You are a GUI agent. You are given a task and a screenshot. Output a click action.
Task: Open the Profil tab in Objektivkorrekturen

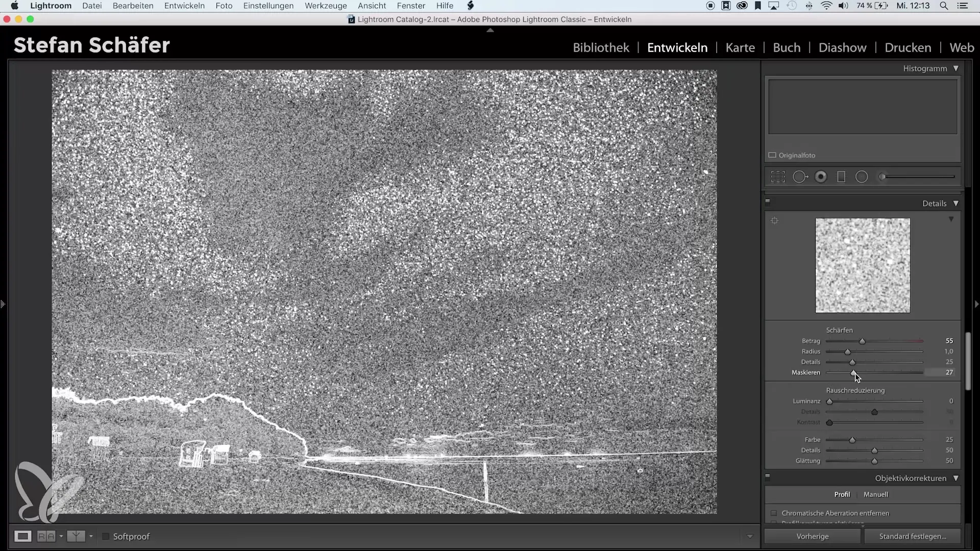[842, 494]
